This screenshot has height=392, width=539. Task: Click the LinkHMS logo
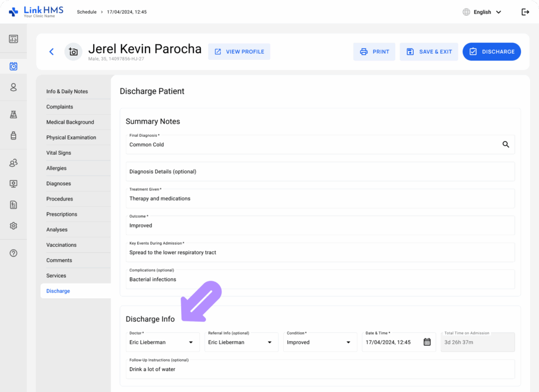pyautogui.click(x=36, y=12)
